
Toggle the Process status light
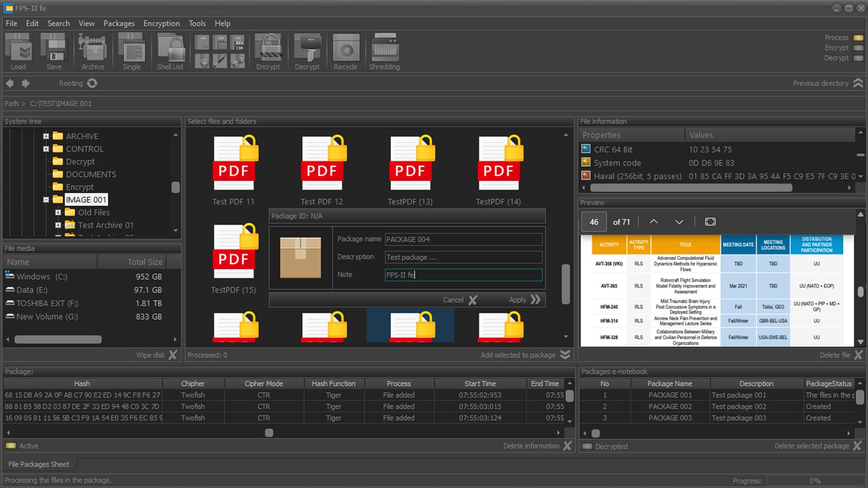pyautogui.click(x=858, y=37)
